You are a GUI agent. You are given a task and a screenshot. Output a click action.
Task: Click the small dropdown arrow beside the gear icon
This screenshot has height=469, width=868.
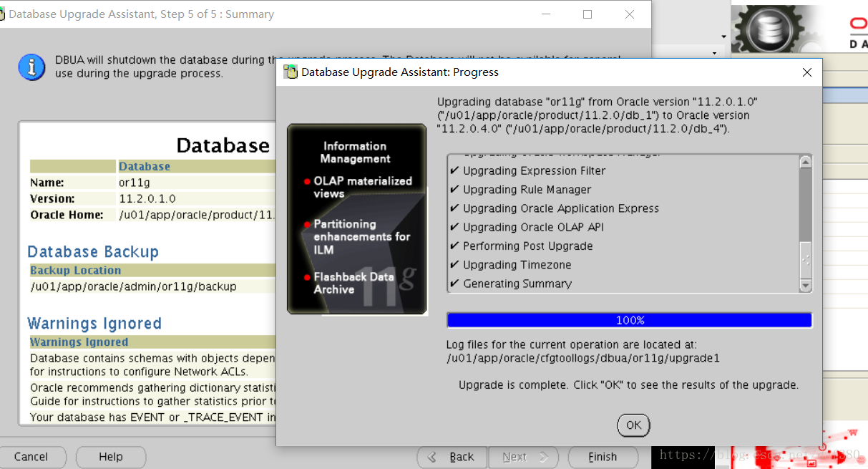[x=723, y=37]
